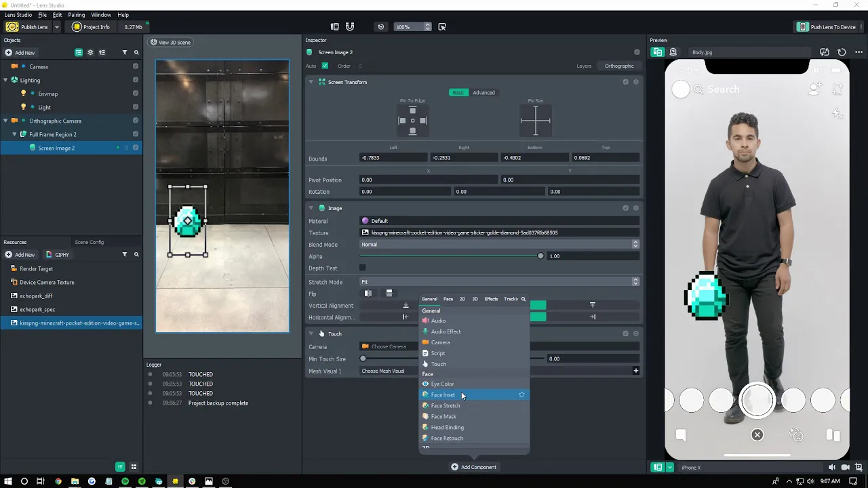Click the 0.27 Mb project size indicator
Viewport: 868px width, 488px height.
133,27
